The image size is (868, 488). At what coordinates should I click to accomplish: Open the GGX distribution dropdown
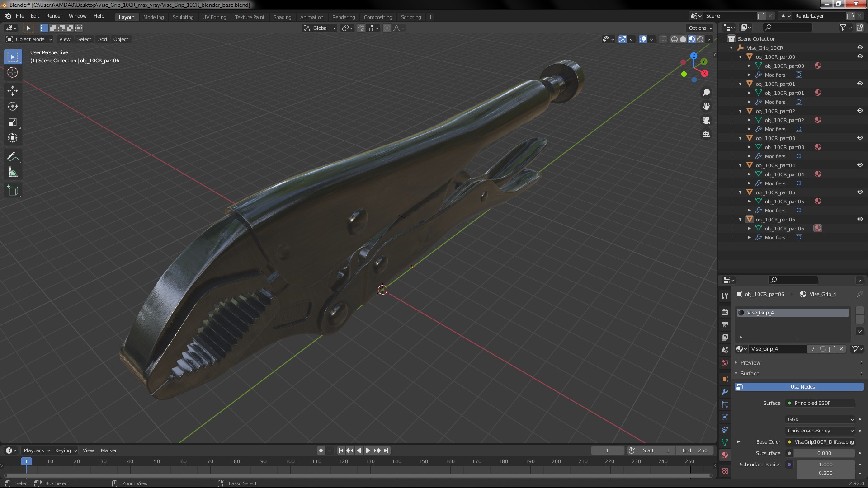point(820,419)
